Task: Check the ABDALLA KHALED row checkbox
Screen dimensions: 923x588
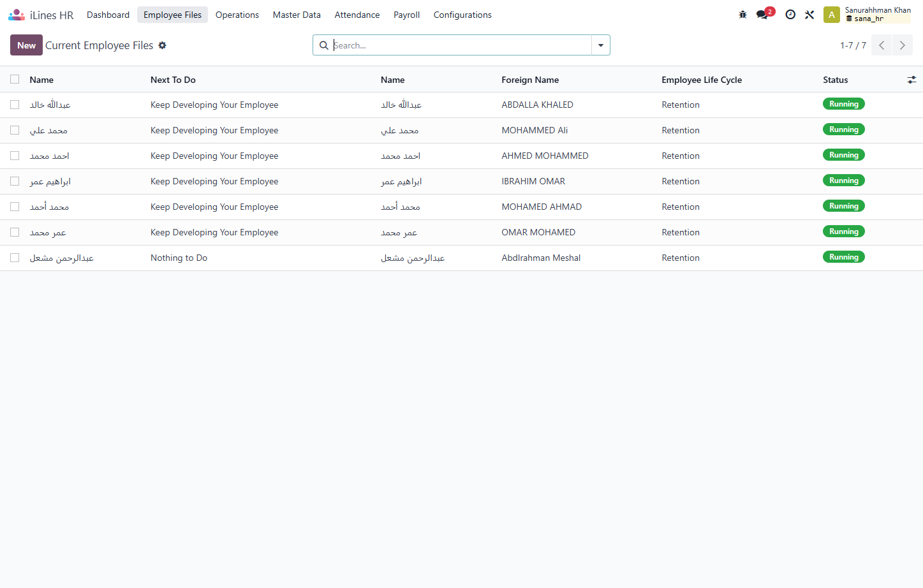Action: click(x=15, y=105)
